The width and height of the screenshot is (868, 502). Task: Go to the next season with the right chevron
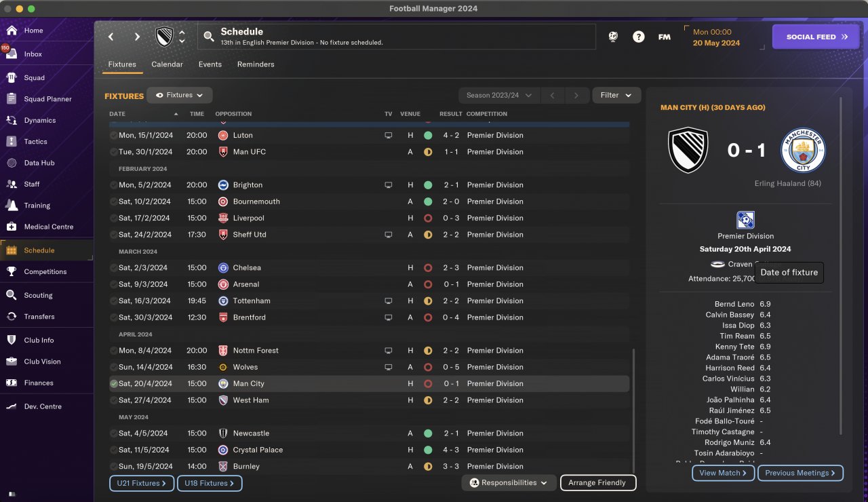[576, 96]
